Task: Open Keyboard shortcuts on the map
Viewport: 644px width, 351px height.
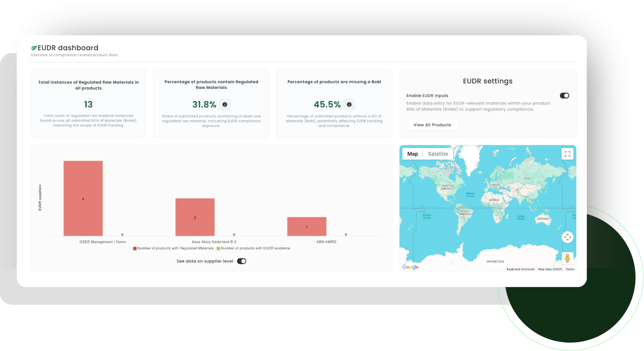Action: [x=520, y=269]
